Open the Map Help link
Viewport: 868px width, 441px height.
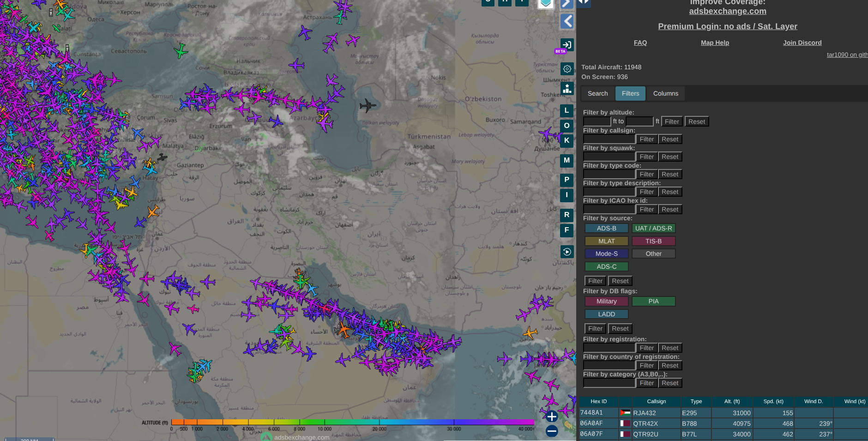click(715, 42)
